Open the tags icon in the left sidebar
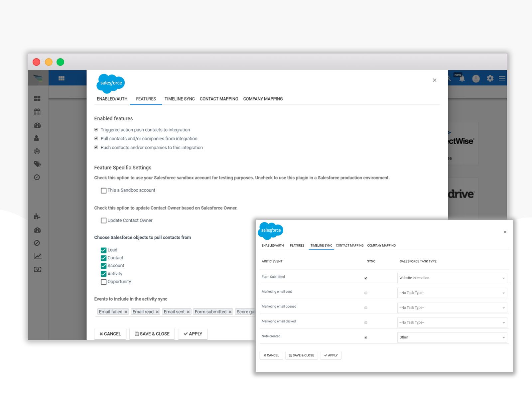The image size is (532, 399). pos(37,164)
